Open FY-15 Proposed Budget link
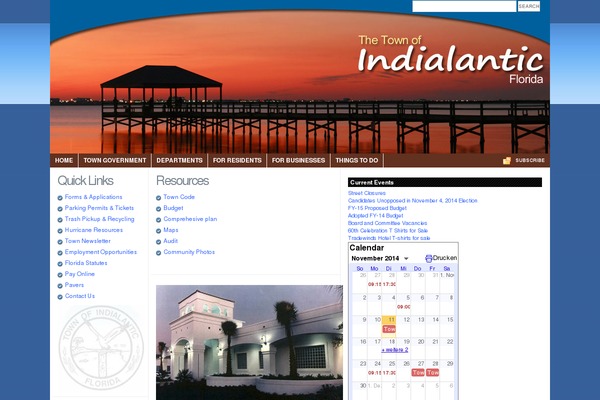Image resolution: width=600 pixels, height=400 pixels. pyautogui.click(x=377, y=208)
